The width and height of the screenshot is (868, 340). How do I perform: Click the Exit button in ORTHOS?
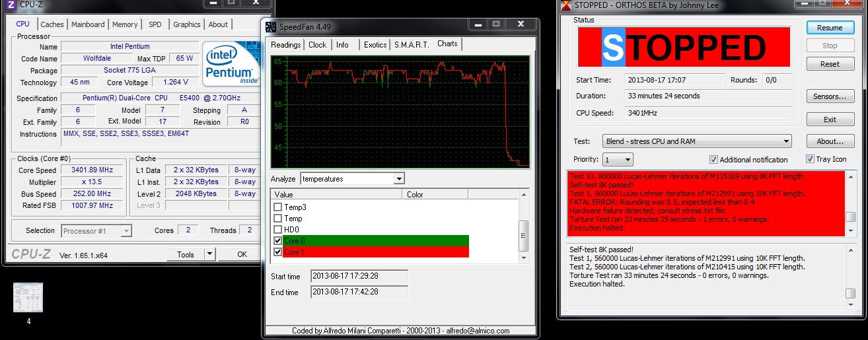pyautogui.click(x=830, y=119)
